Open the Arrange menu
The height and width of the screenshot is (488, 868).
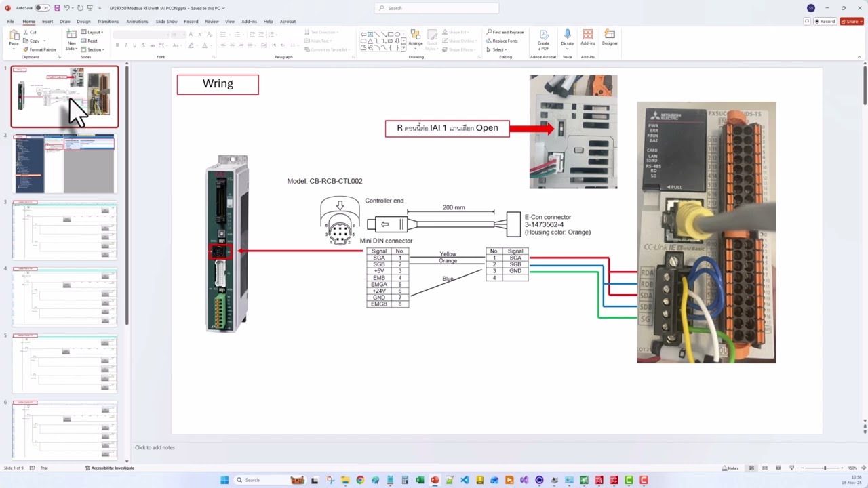coord(416,38)
